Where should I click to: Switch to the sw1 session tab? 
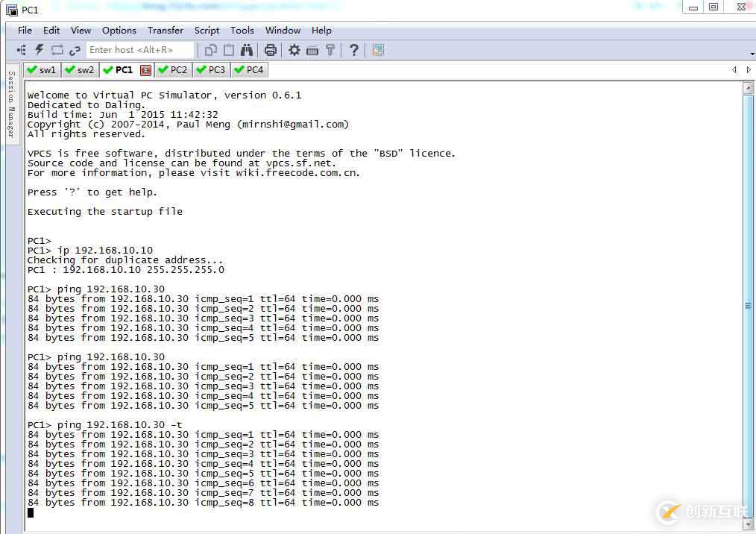tap(42, 70)
